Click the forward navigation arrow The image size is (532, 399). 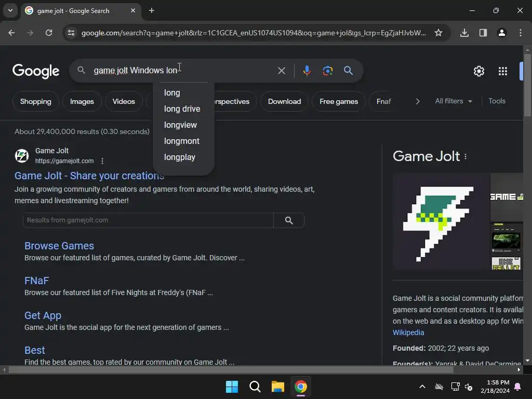tap(30, 33)
